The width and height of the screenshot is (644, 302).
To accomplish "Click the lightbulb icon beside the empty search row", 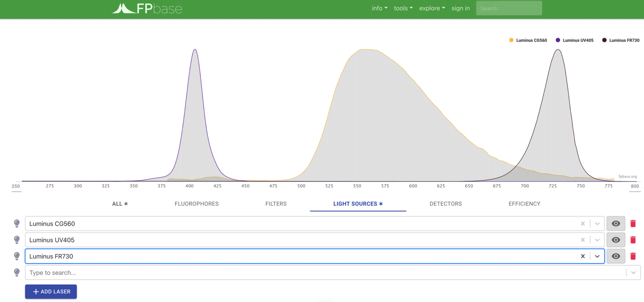I will click(x=17, y=273).
